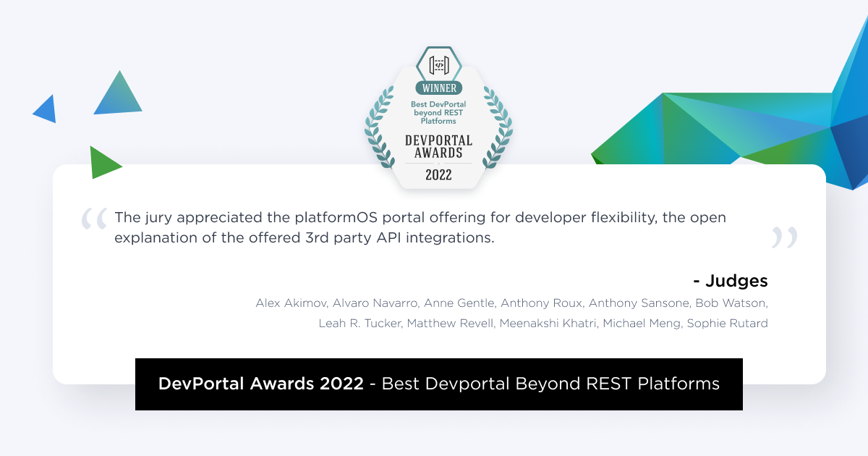
Task: Click the hexagon API code icon atop the badge
Action: tap(438, 64)
